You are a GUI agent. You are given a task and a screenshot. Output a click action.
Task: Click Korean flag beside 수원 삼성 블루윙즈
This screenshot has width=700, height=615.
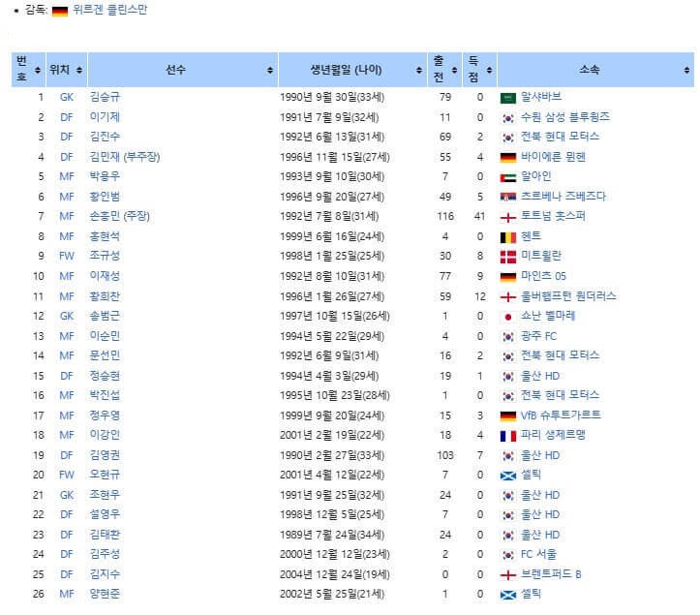point(508,118)
